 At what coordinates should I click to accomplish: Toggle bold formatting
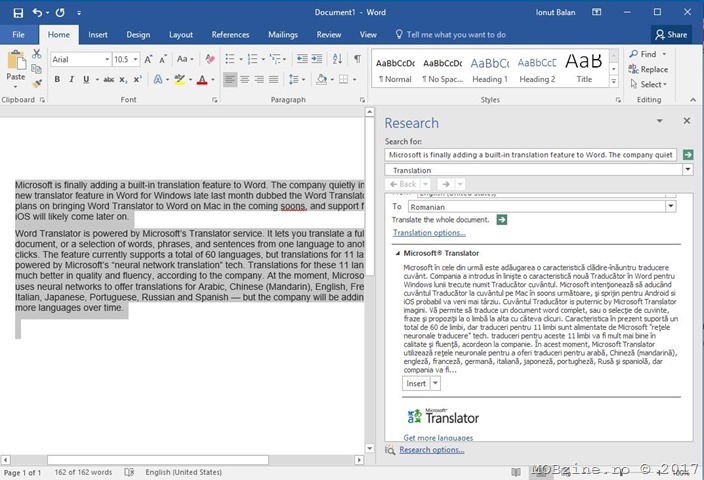coord(57,79)
